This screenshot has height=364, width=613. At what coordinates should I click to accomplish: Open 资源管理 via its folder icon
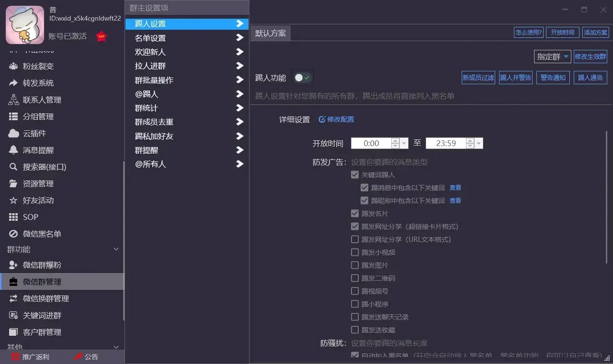[13, 183]
